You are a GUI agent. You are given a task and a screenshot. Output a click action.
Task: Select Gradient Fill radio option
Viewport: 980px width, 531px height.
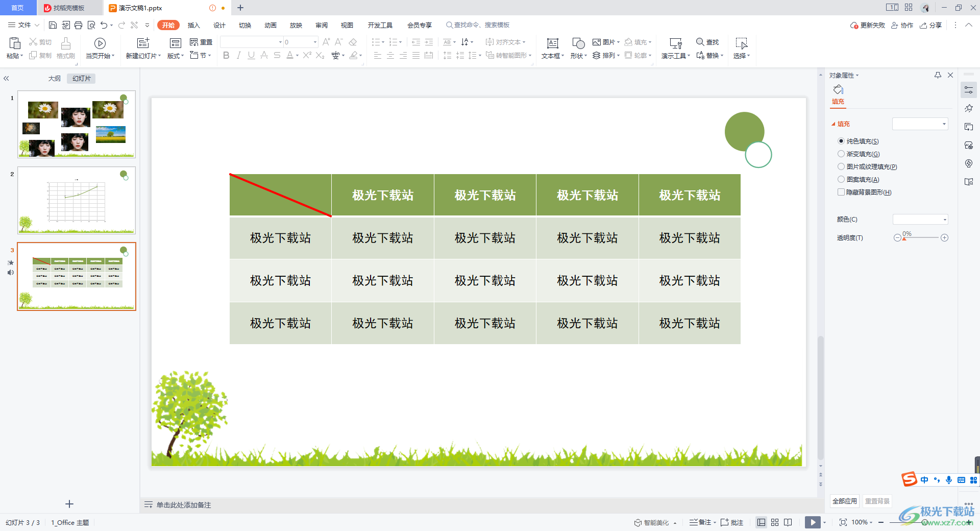click(x=841, y=154)
